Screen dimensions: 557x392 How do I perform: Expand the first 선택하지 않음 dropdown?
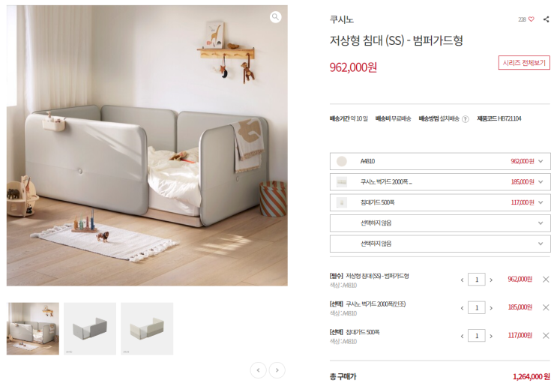click(x=440, y=223)
